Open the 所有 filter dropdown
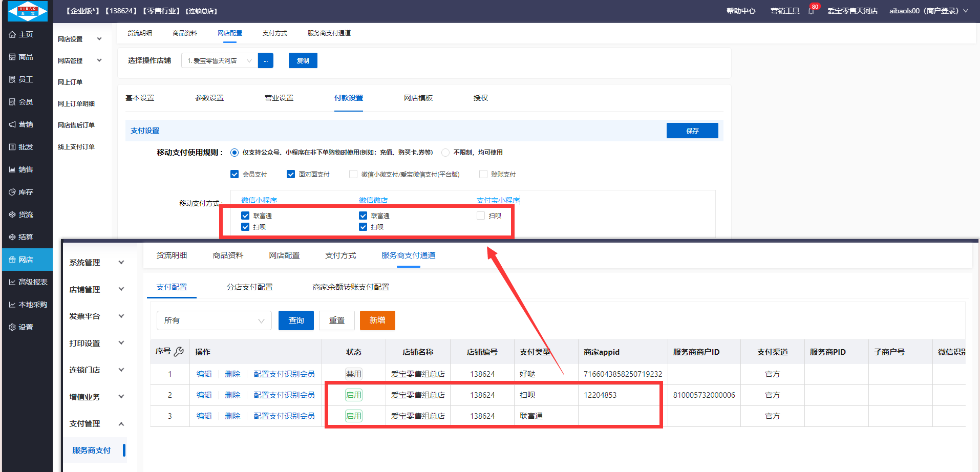Screen dimensions: 980x472 point(214,320)
